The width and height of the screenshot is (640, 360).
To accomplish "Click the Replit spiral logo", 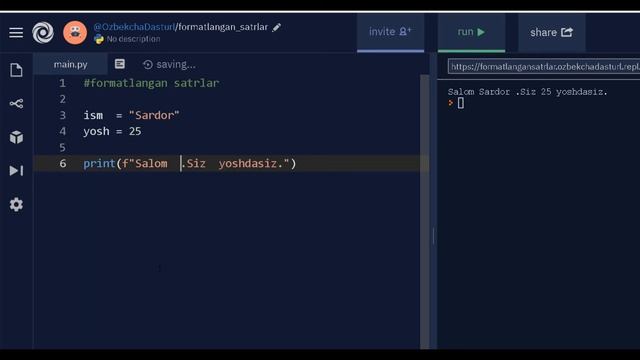I will [43, 33].
